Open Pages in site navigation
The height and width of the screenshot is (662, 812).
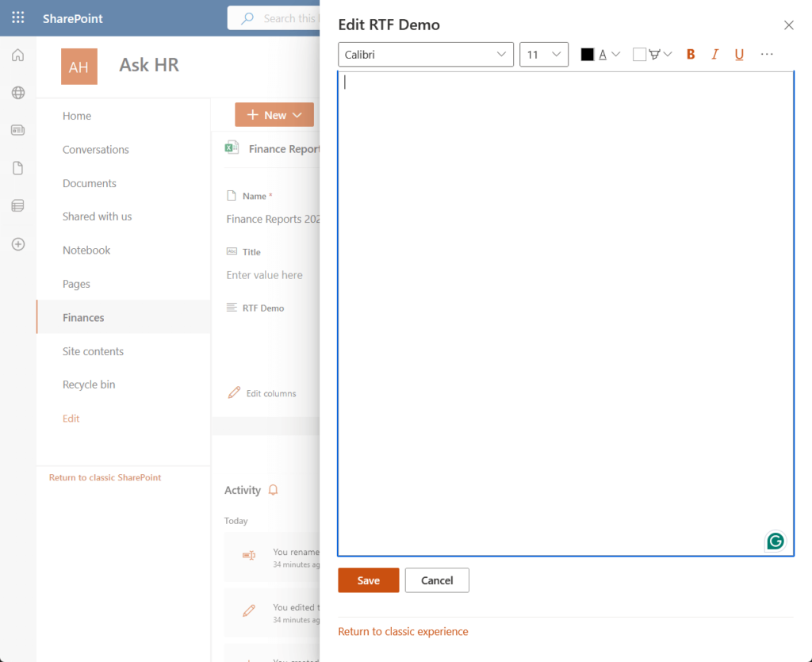76,284
